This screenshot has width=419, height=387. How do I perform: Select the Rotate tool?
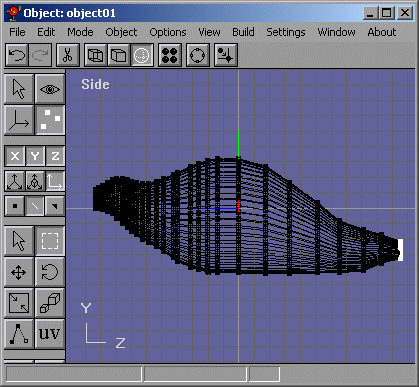coord(50,272)
